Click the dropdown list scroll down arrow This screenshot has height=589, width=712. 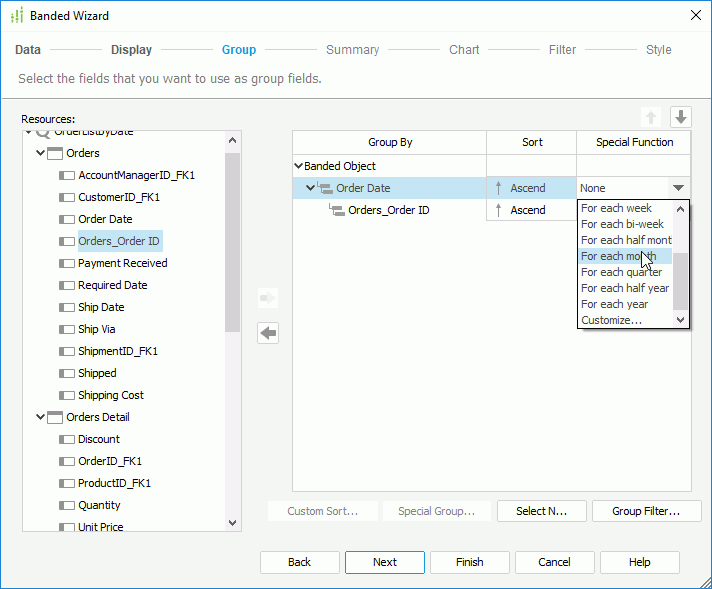(680, 320)
